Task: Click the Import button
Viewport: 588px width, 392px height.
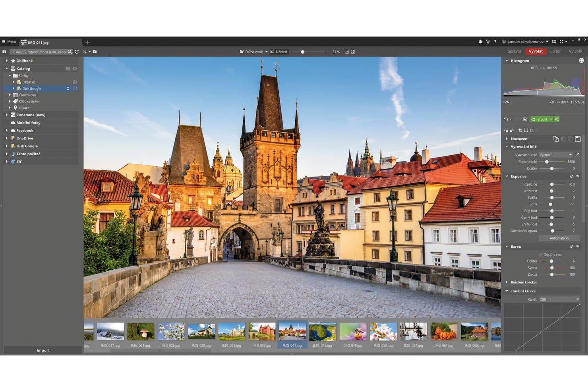Action: [43, 350]
